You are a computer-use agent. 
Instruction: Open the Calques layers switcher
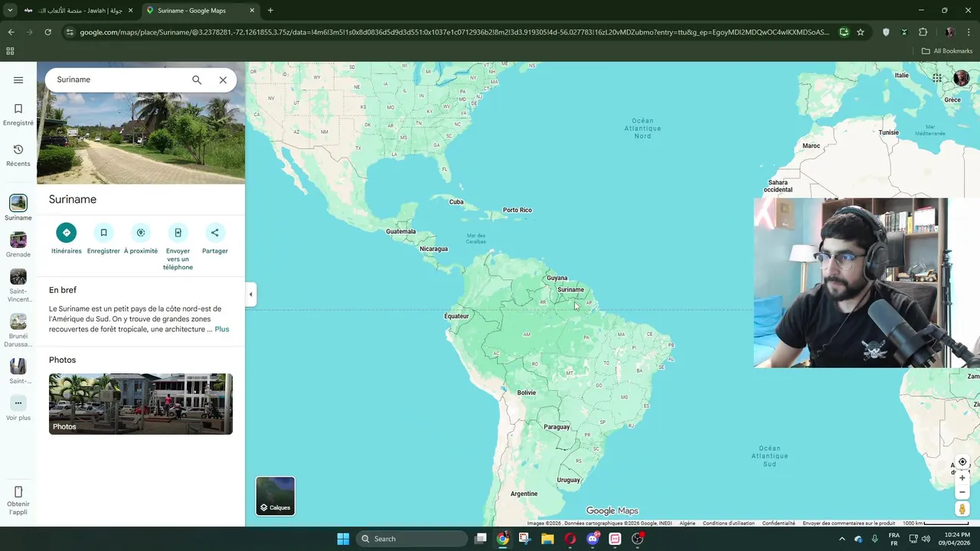276,496
